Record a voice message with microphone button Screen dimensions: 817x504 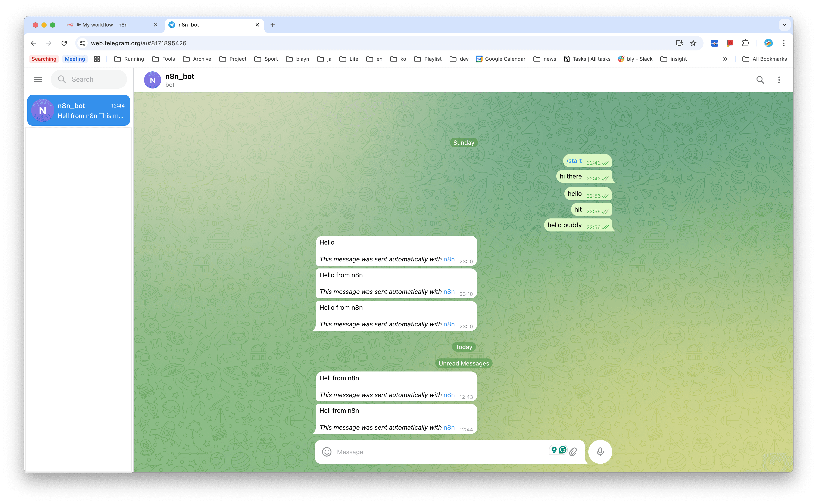pyautogui.click(x=600, y=452)
